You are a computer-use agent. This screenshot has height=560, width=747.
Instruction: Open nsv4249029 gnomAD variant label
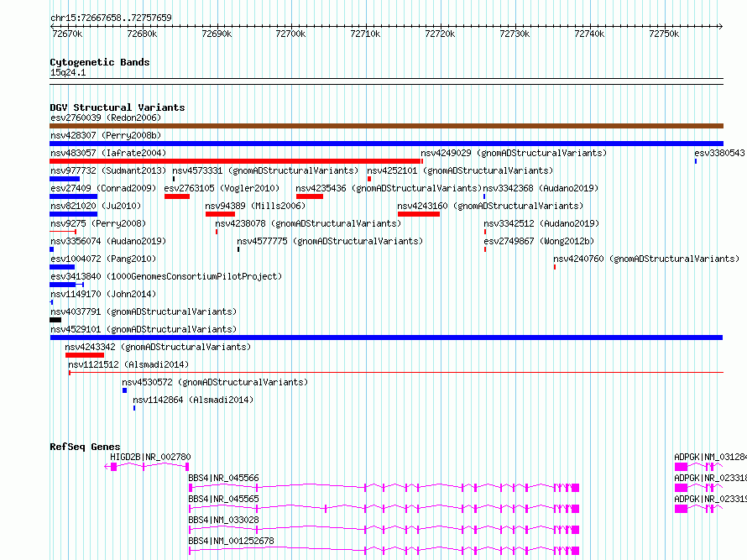(x=514, y=153)
